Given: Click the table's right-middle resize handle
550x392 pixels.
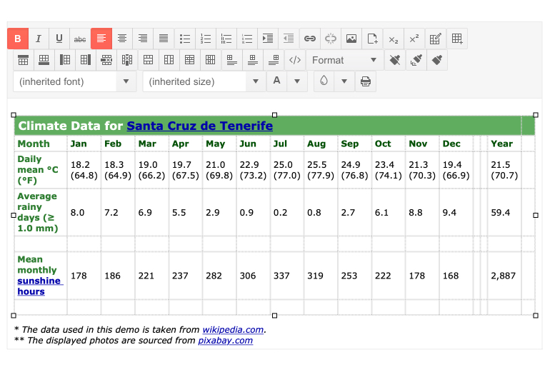Looking at the screenshot, I should [x=536, y=216].
